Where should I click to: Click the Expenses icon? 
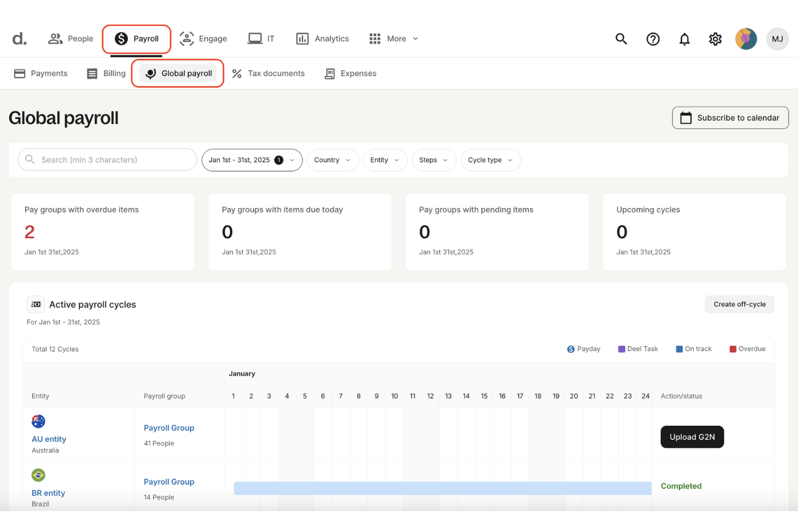pos(329,73)
